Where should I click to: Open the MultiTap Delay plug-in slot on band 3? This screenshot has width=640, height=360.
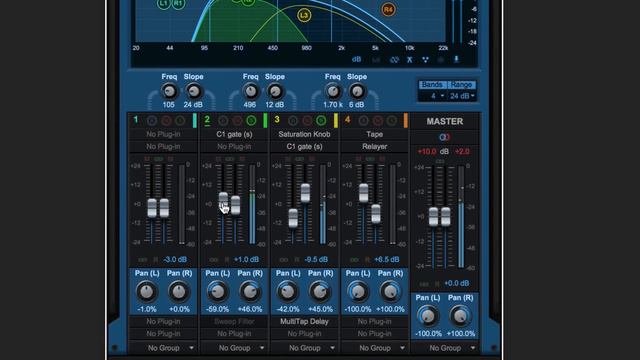(x=304, y=322)
